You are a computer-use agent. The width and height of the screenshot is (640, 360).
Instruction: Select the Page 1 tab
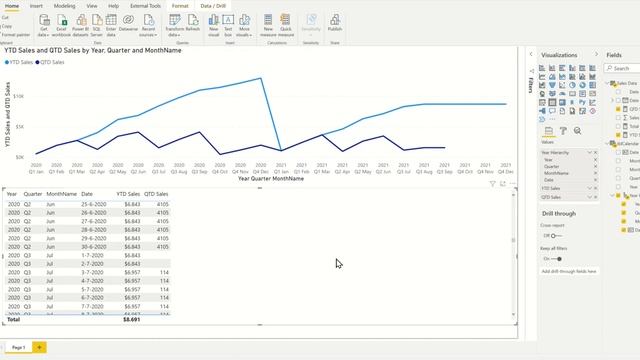(x=18, y=347)
